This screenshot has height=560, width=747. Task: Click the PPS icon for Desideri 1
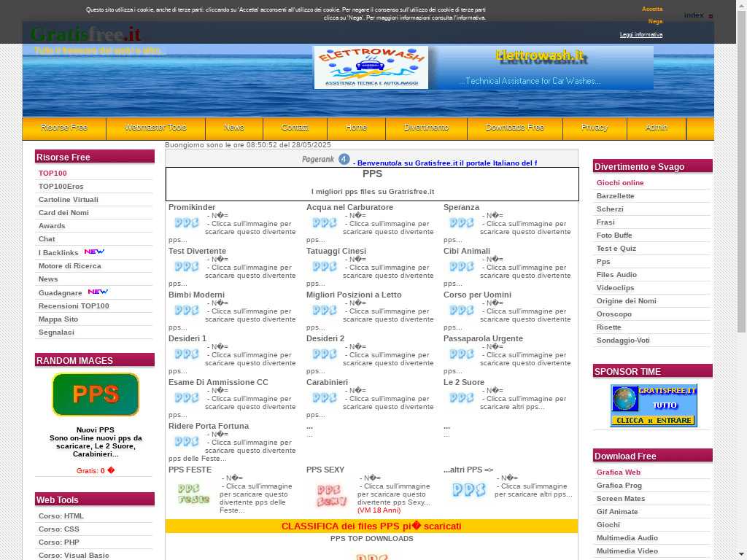pos(186,354)
